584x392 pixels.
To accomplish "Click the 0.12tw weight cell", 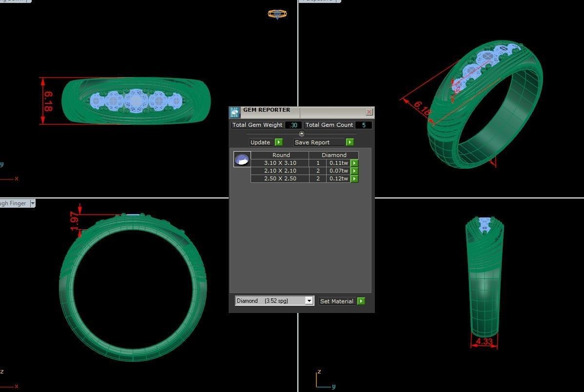I will [339, 178].
